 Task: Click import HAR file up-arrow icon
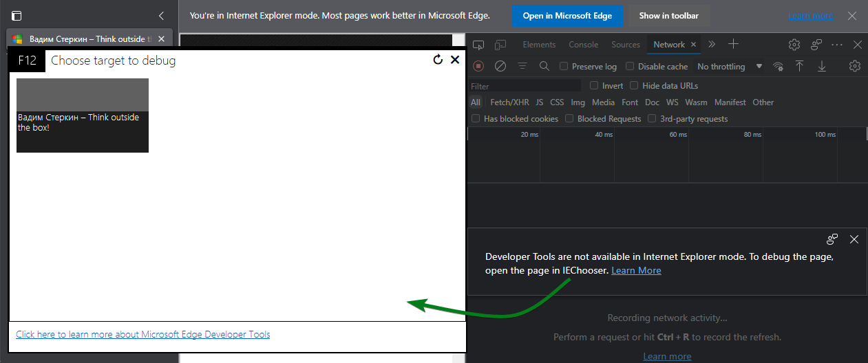(799, 66)
